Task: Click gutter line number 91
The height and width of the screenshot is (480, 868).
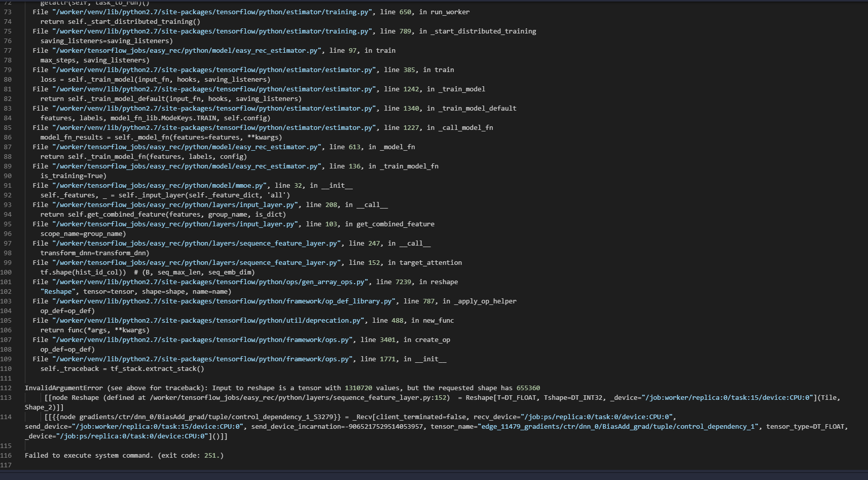Action: [x=8, y=185]
